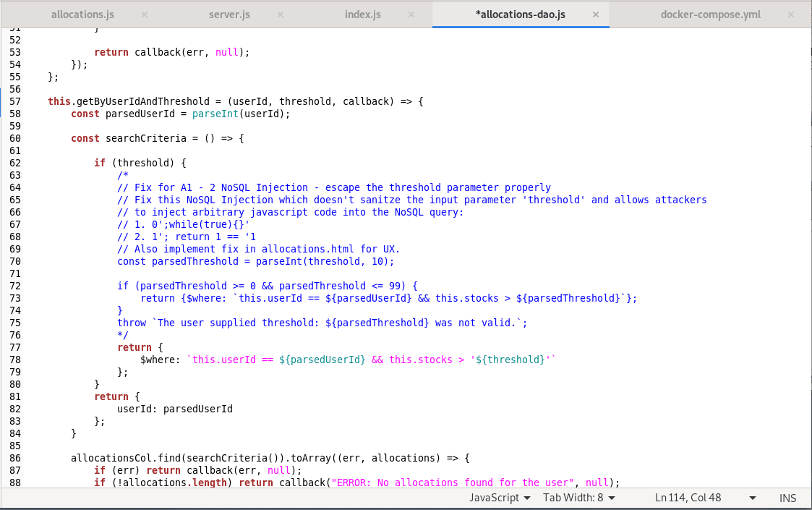Open the Ln 114, Col 48 go-to dropdown
Image resolution: width=812 pixels, height=510 pixels.
pyautogui.click(x=688, y=498)
